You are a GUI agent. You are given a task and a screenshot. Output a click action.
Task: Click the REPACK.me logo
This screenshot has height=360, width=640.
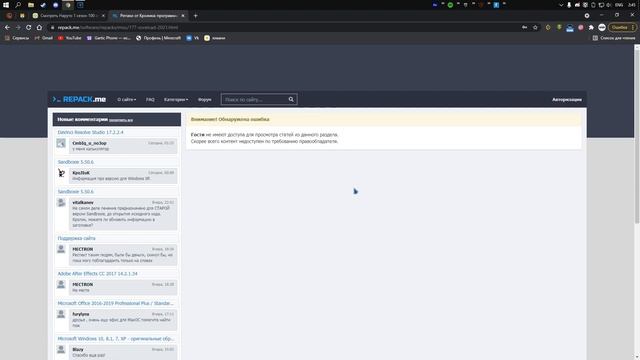79,99
